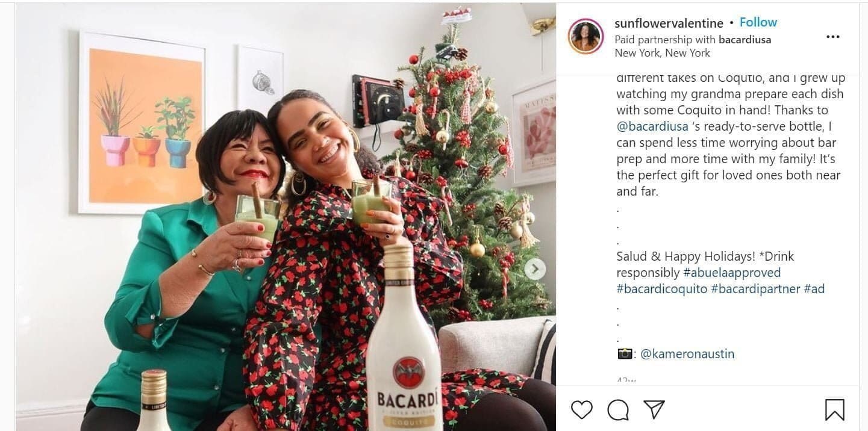Open sunflowervalentine's profile picture
868x431 pixels.
click(585, 37)
